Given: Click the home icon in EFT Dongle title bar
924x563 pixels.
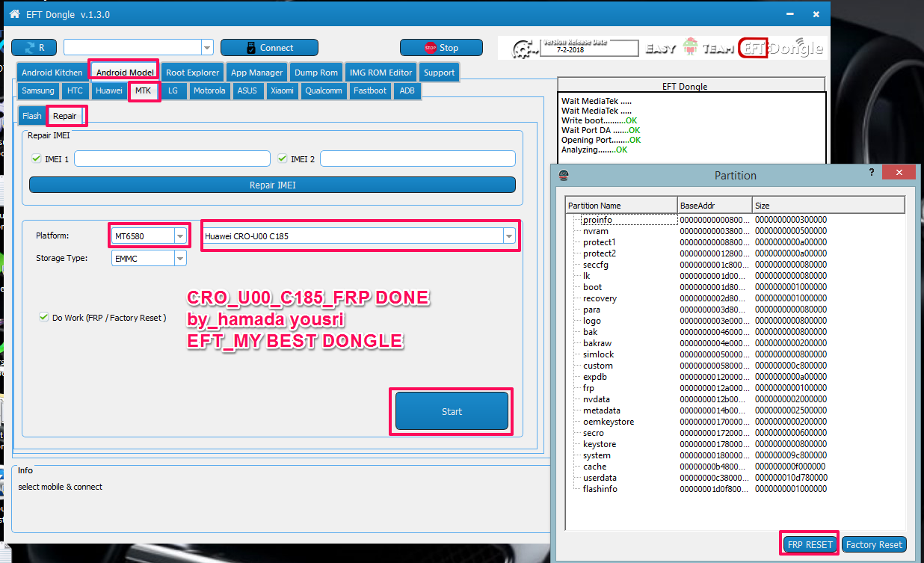Looking at the screenshot, I should (14, 14).
